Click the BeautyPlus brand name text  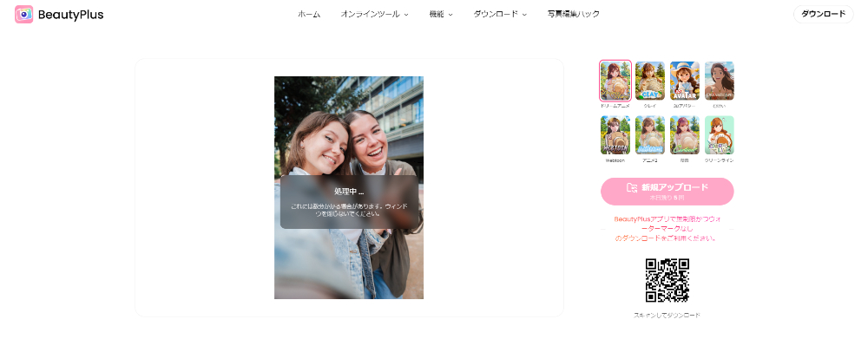click(x=71, y=15)
